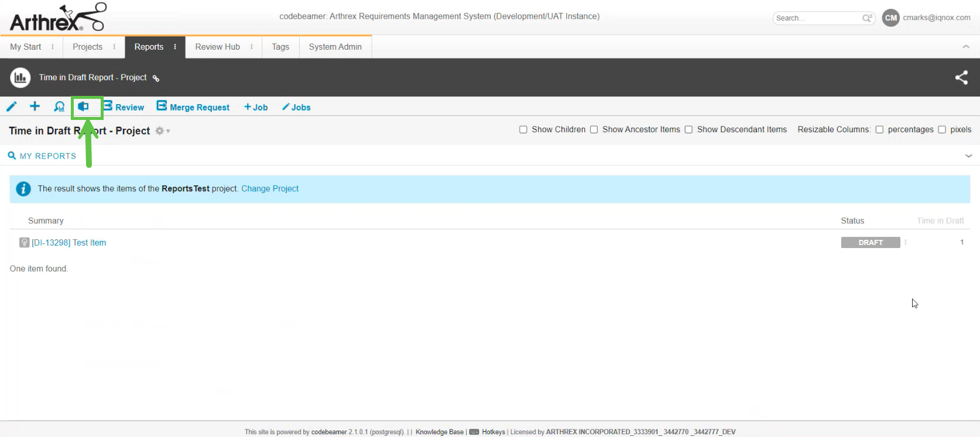Expand the My Reports section chevron
This screenshot has width=980, height=437.
[968, 156]
